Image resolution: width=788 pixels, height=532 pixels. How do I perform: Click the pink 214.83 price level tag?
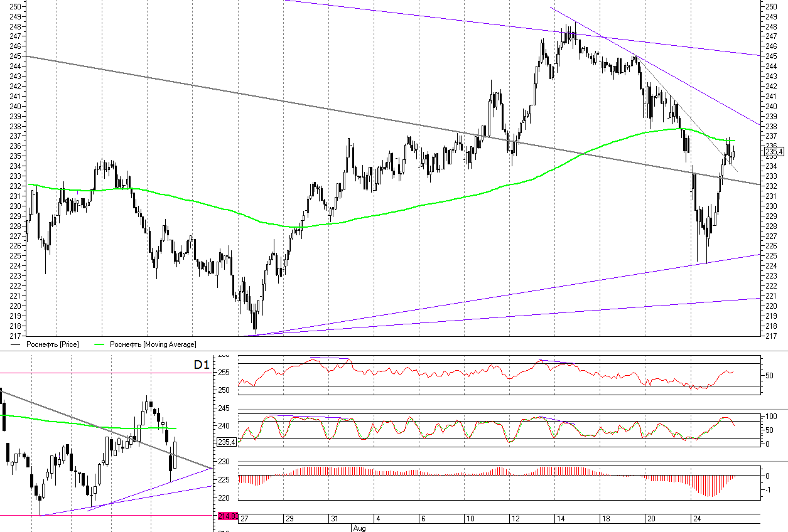227,516
